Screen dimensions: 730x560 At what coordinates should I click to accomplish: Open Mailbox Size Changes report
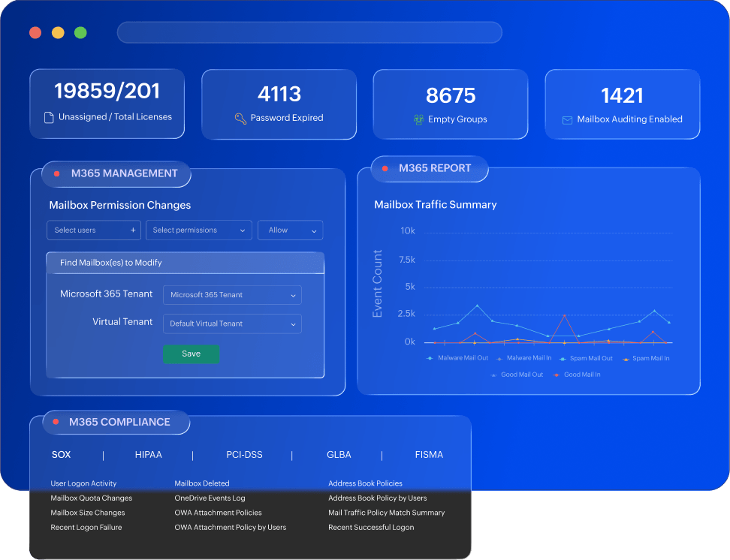(x=88, y=513)
